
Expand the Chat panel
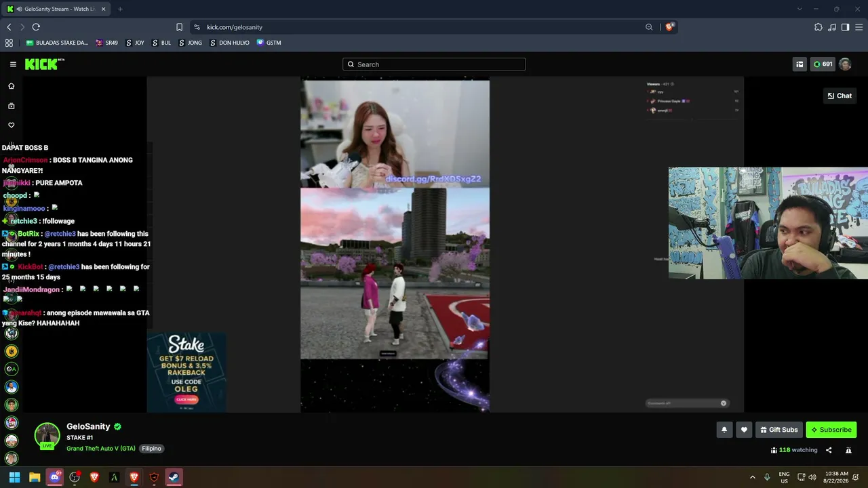(840, 96)
